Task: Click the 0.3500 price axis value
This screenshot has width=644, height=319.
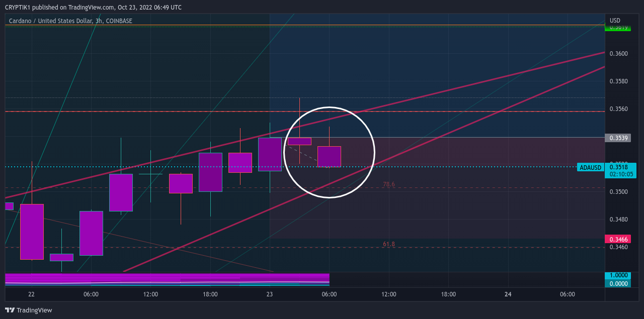Action: 618,191
